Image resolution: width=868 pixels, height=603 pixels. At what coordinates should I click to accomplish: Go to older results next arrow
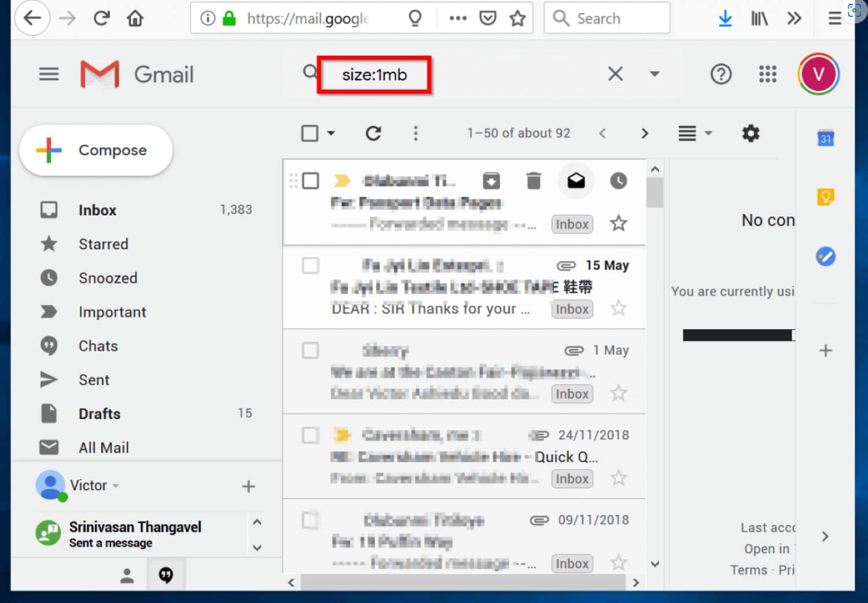[x=645, y=134]
